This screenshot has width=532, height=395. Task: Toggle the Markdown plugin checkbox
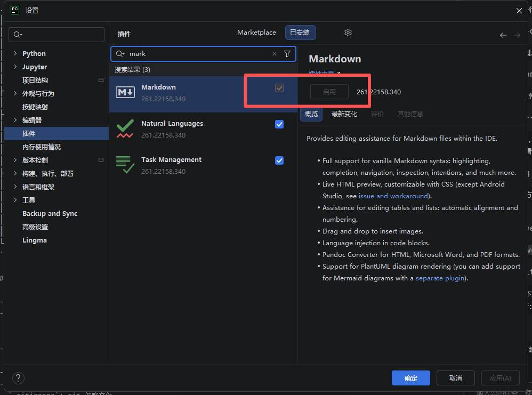[279, 88]
